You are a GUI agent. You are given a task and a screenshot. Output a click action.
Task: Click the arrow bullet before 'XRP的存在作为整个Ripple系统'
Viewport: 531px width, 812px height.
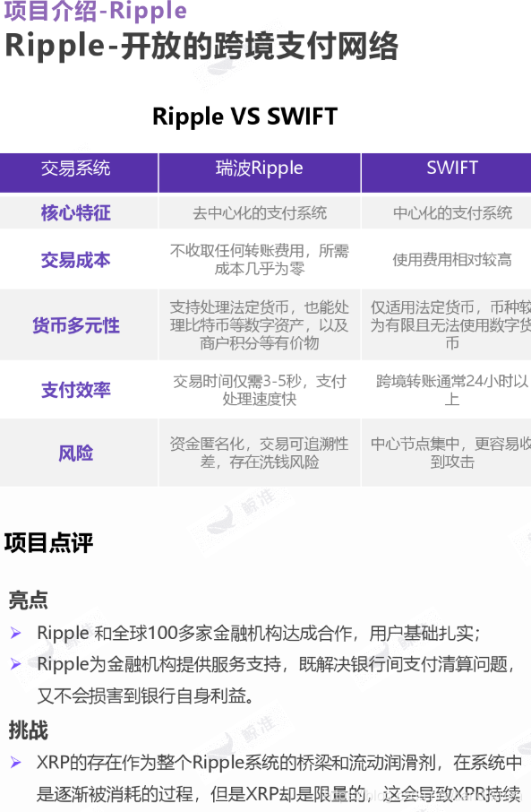click(16, 763)
